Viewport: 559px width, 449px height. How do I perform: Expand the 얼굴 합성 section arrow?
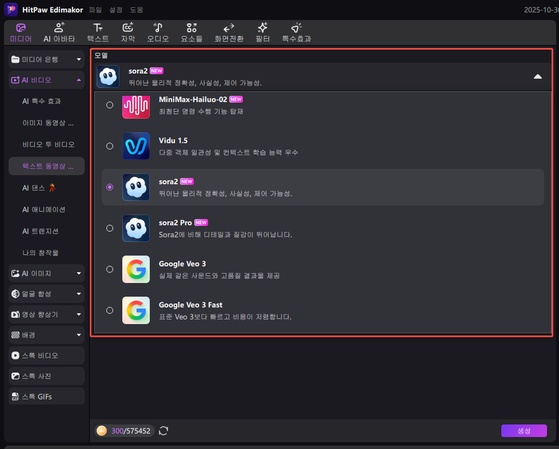pos(79,294)
